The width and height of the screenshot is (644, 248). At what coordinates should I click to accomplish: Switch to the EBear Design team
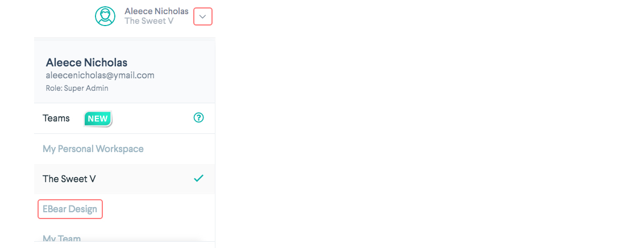70,209
